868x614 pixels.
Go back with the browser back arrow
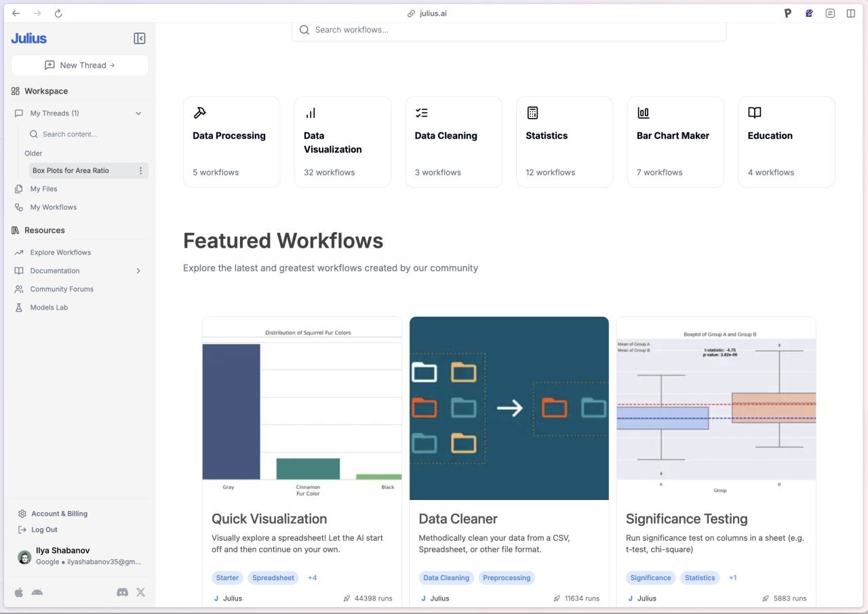tap(16, 14)
